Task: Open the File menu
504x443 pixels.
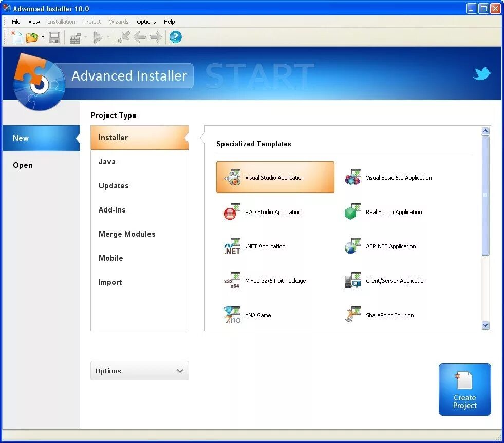Action: pos(16,22)
